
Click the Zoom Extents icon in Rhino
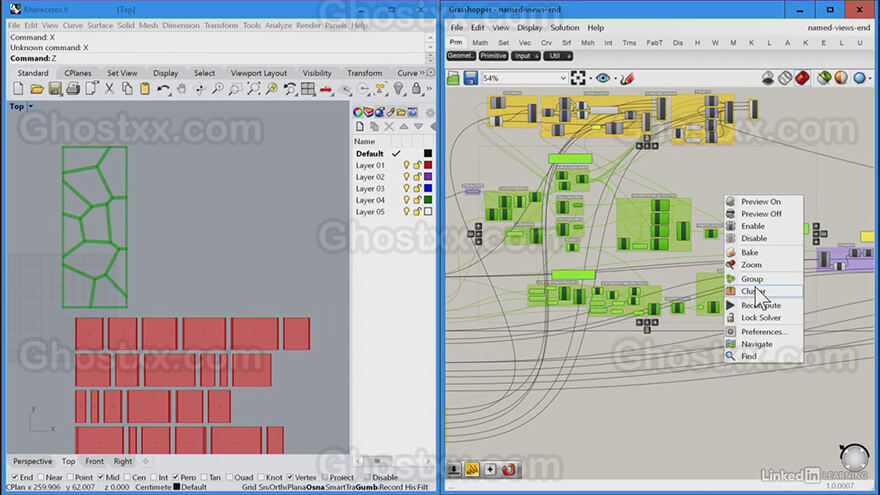point(254,89)
